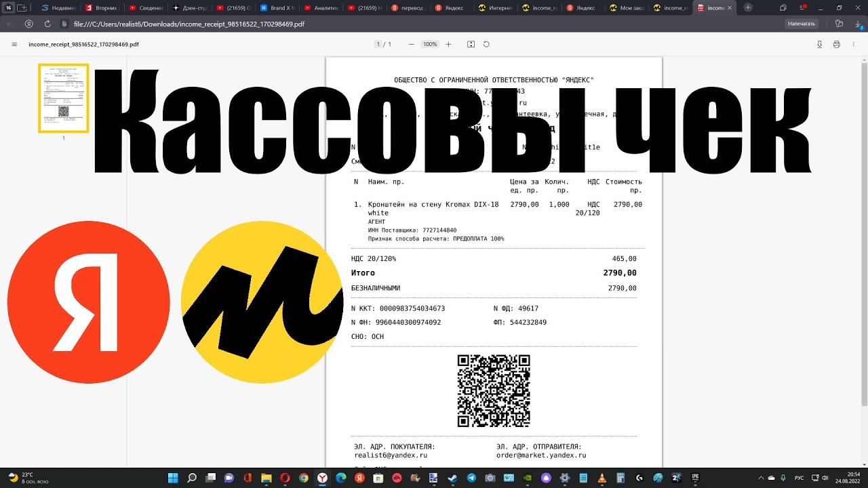Click the 100% zoom level field
Image resolution: width=868 pixels, height=488 pixels.
[x=430, y=44]
